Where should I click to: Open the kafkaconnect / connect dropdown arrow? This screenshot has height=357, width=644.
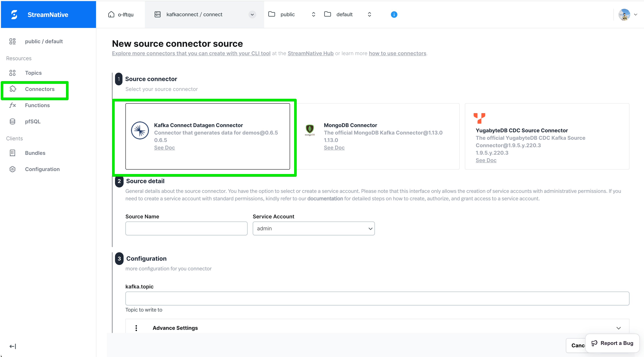click(x=252, y=15)
